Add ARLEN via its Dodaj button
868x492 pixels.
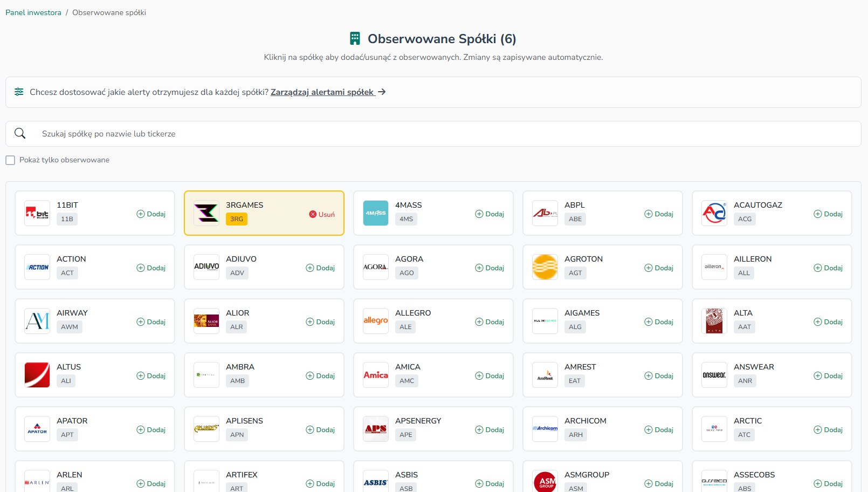point(151,483)
